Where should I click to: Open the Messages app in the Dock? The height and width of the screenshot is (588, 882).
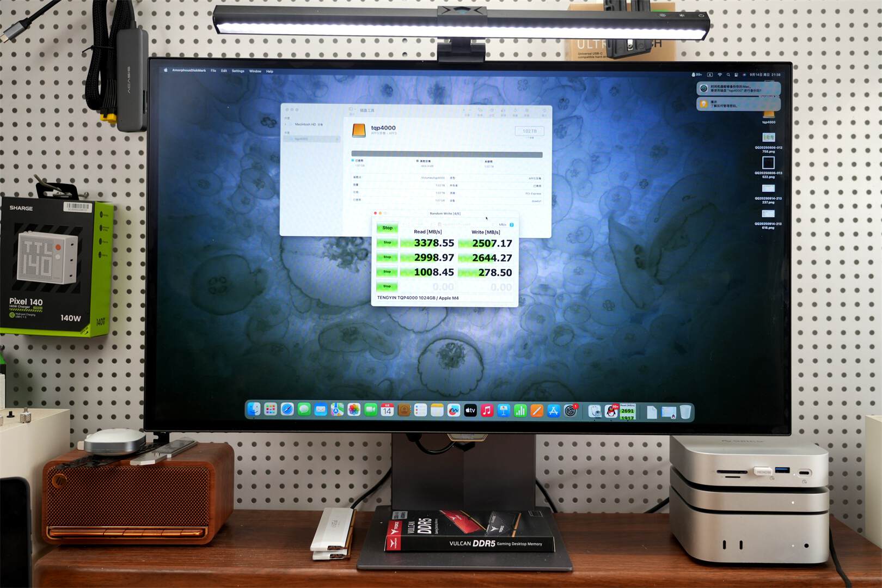tap(304, 409)
